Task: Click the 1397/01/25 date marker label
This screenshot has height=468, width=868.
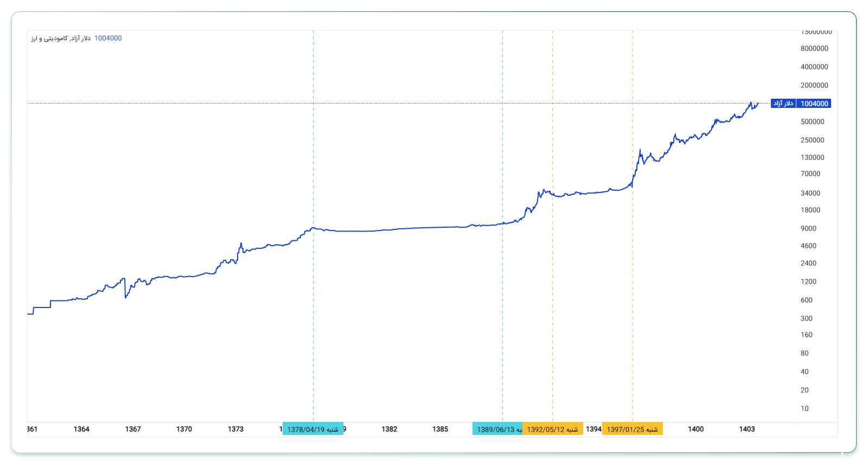Action: [633, 429]
